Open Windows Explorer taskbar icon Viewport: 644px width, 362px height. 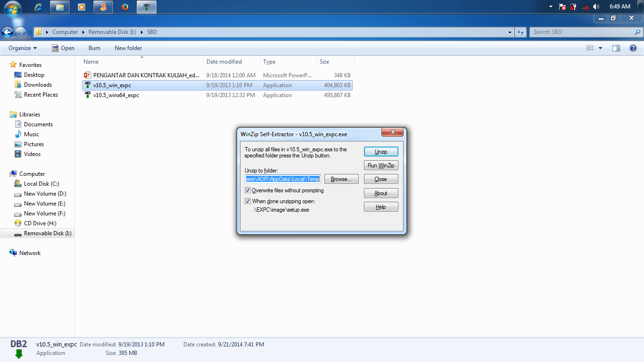tap(60, 7)
